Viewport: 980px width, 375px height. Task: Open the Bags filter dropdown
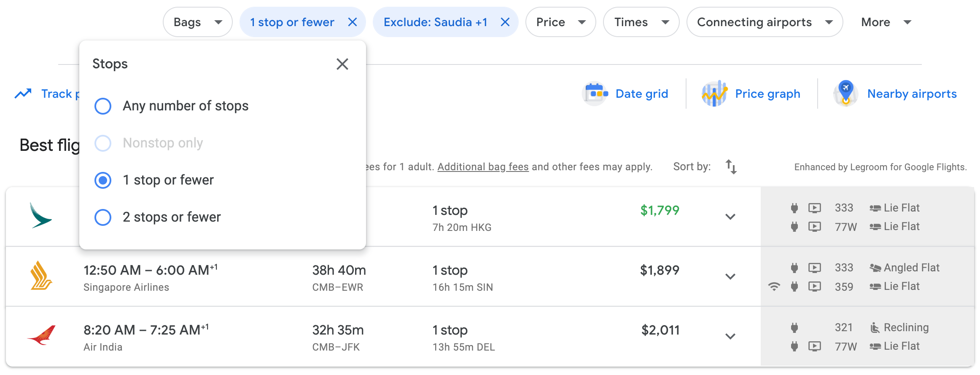point(197,22)
